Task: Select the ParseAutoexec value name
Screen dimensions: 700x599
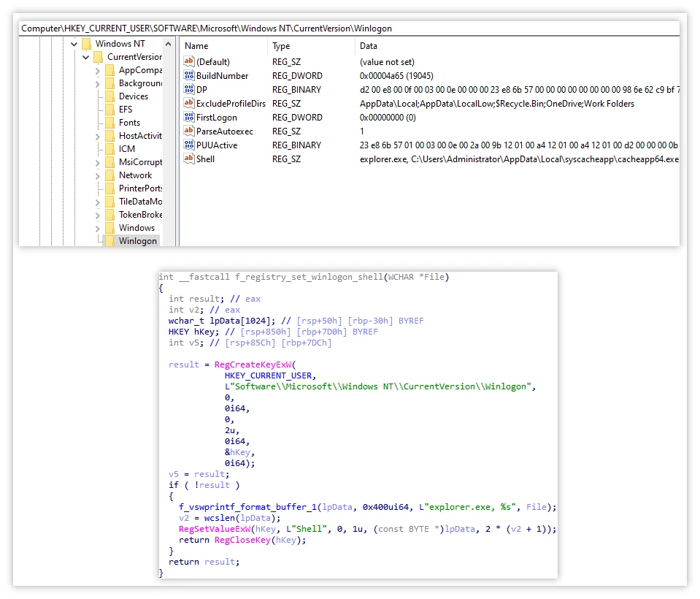Action: coord(225,131)
